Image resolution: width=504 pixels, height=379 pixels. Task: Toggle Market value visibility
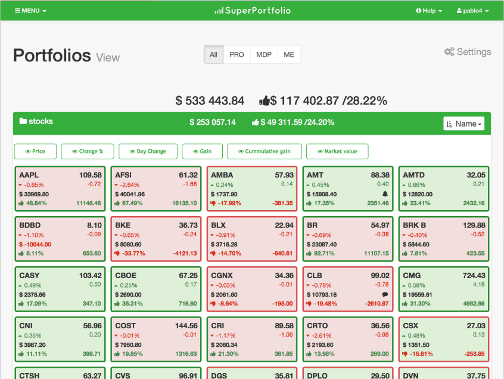(337, 151)
